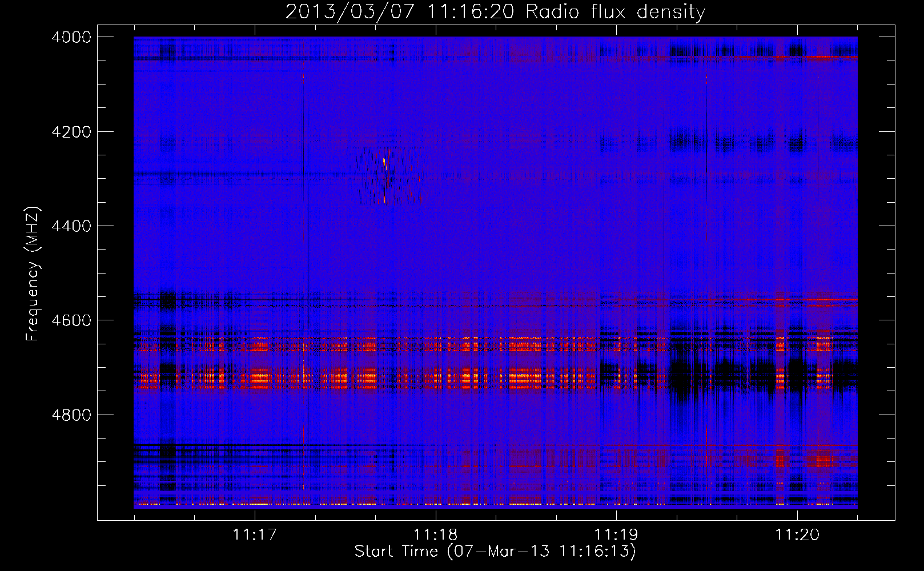Click the 4200 frequency tick label
The width and height of the screenshot is (924, 571).
[71, 132]
